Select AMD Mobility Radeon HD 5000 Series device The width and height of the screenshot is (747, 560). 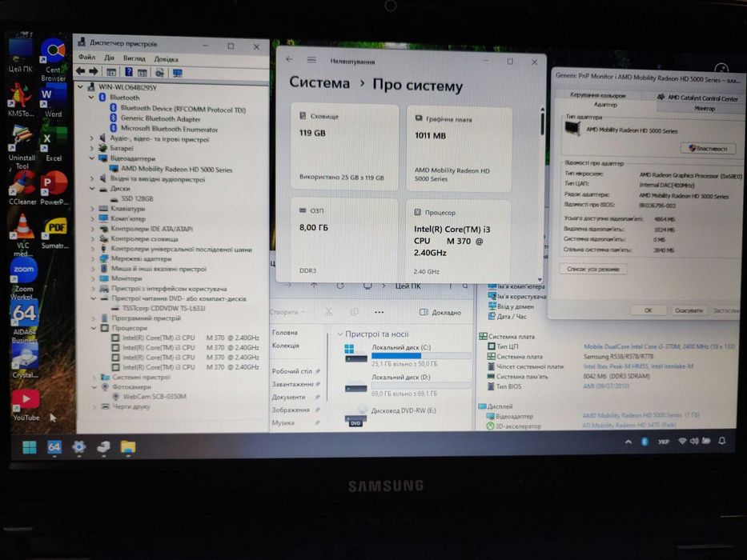click(171, 169)
